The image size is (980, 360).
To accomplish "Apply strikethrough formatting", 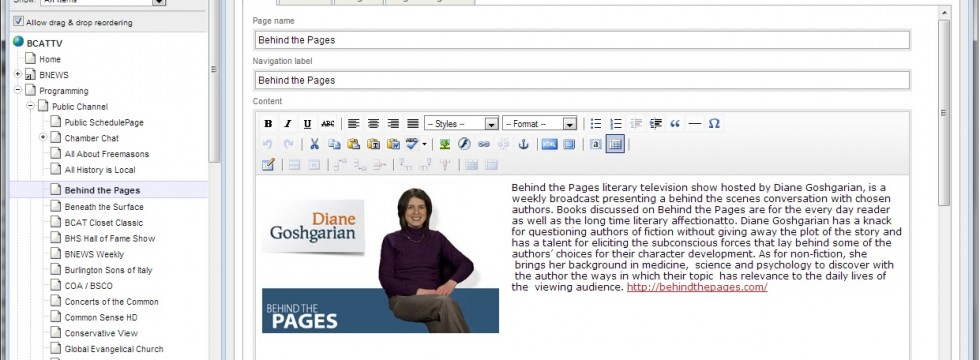I will 327,124.
